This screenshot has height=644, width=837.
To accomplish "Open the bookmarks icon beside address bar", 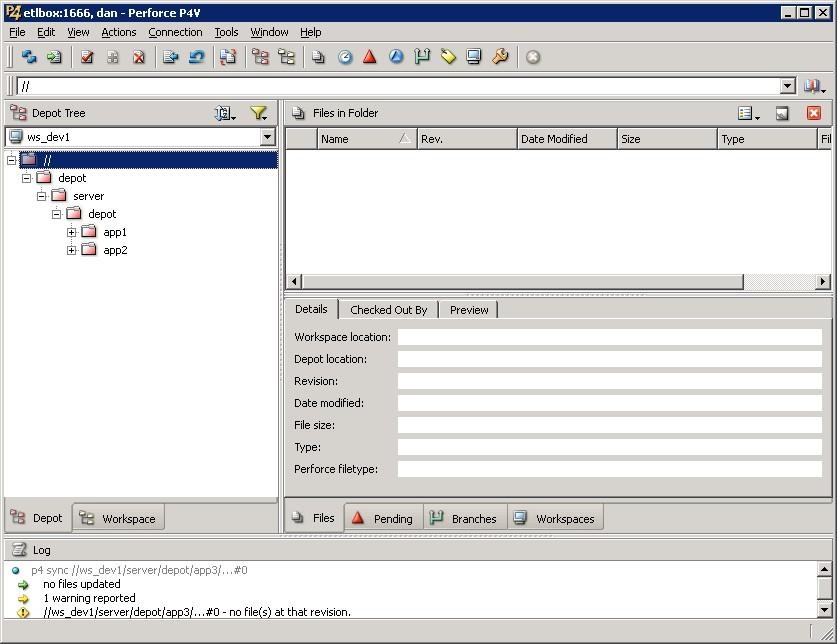I will click(815, 87).
